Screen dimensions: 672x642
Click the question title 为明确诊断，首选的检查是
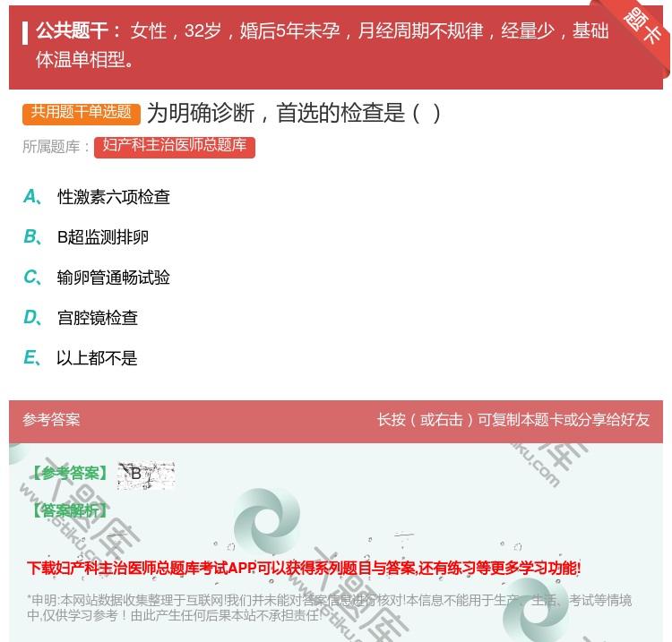(294, 113)
